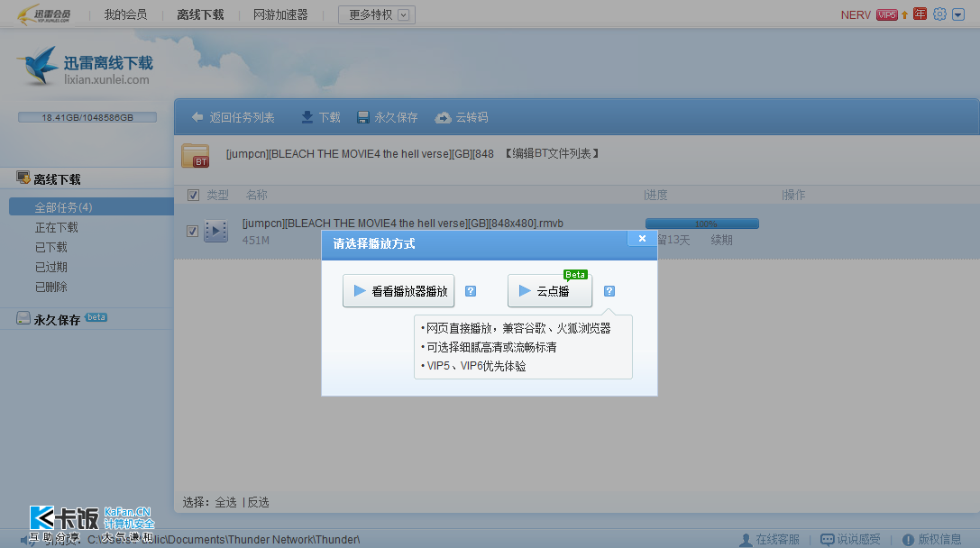Click the 进度 column header
This screenshot has width=980, height=548.
coord(656,195)
